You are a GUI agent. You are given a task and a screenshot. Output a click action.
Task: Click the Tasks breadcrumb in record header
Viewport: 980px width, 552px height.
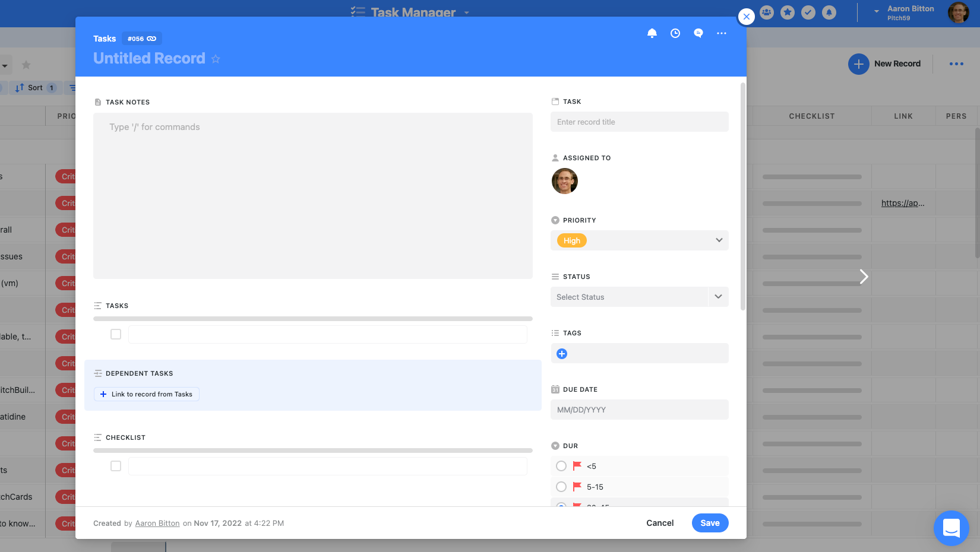105,39
